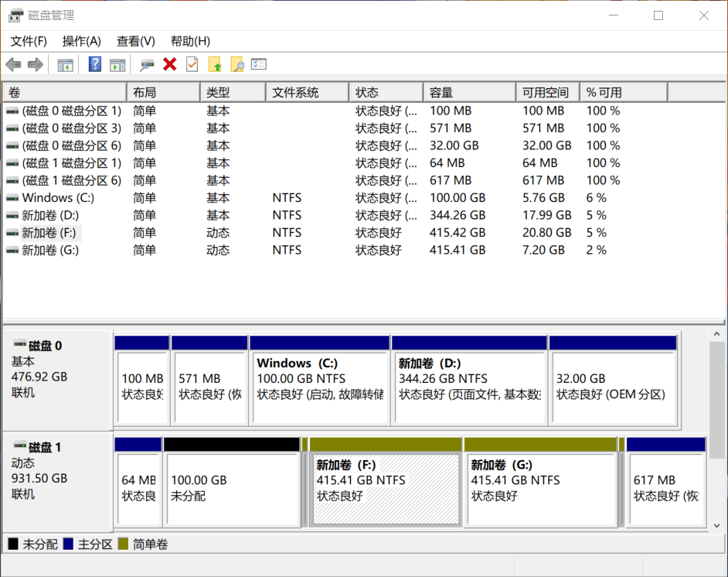Select the (磁盘 1 磁盘分区 6) volume row
This screenshot has width=728, height=577.
(364, 181)
